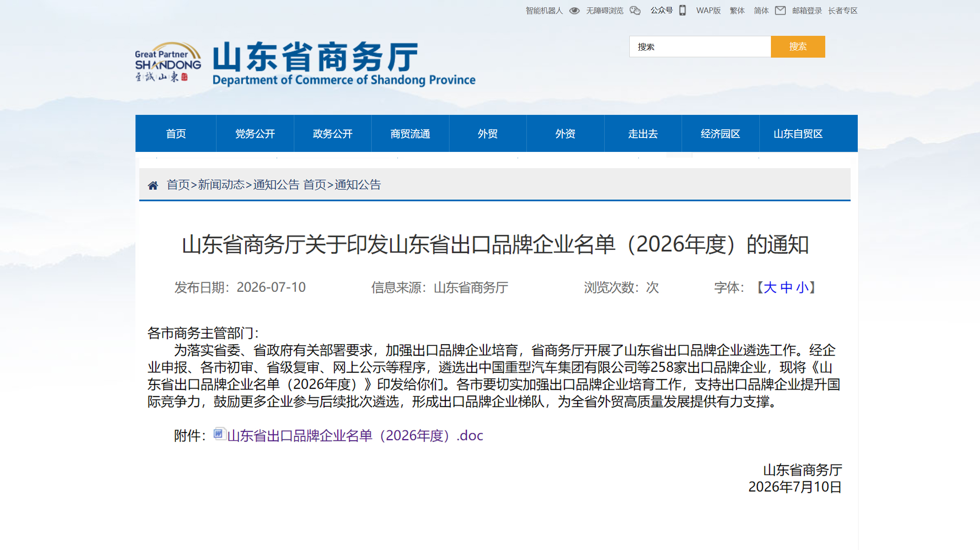The width and height of the screenshot is (980, 550).
Task: Open the 智能机器人 smart robot link
Action: click(544, 11)
